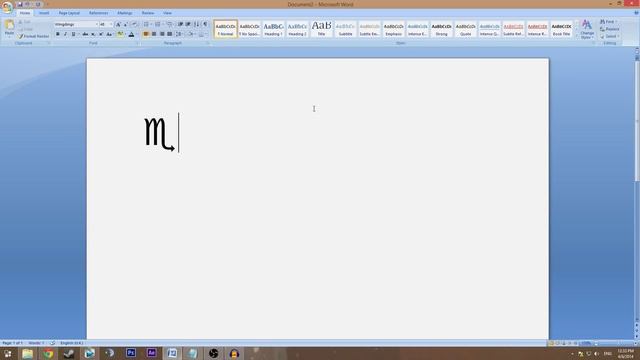Click the Bullets list icon
The height and width of the screenshot is (360, 640).
[x=146, y=24]
